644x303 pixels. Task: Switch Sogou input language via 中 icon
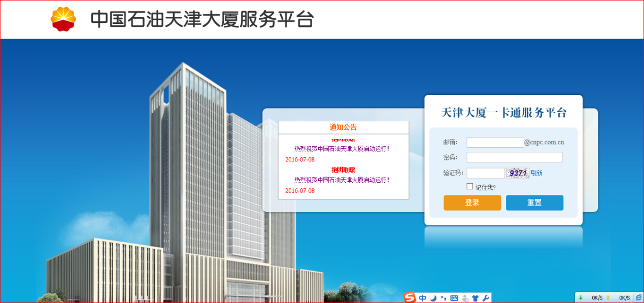click(x=423, y=298)
